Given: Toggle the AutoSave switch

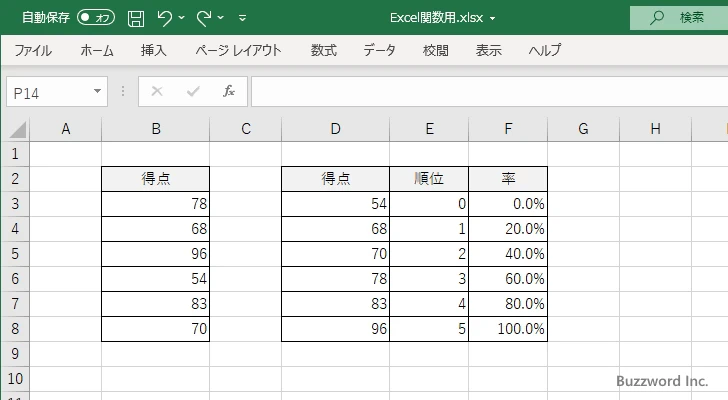Looking at the screenshot, I should pos(96,18).
